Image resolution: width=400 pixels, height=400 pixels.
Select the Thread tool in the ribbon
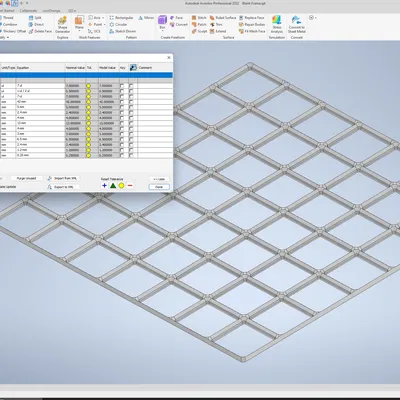coord(7,18)
